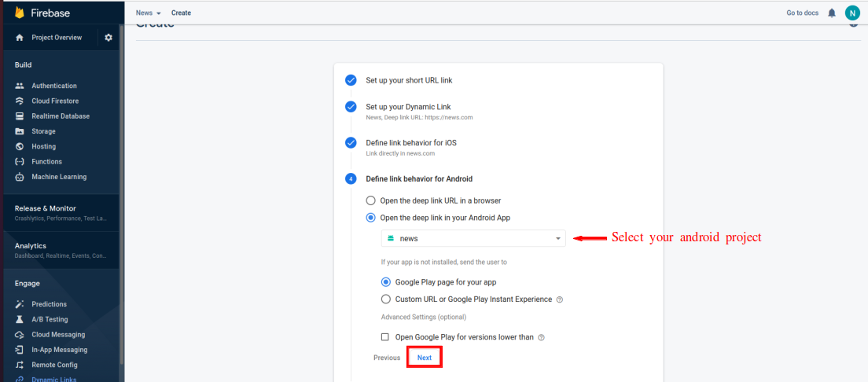Go to Realtime Database
Viewport: 868px width, 382px height.
coord(61,116)
